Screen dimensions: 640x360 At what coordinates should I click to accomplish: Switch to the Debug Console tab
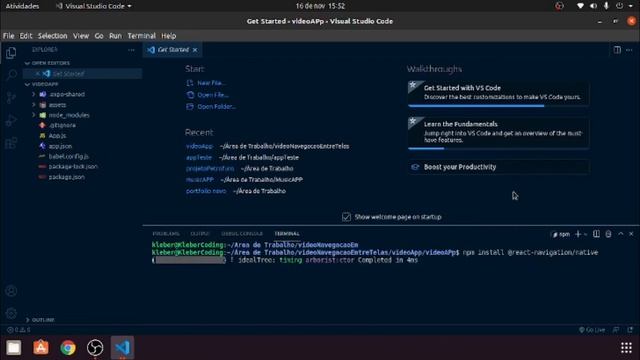pos(242,234)
